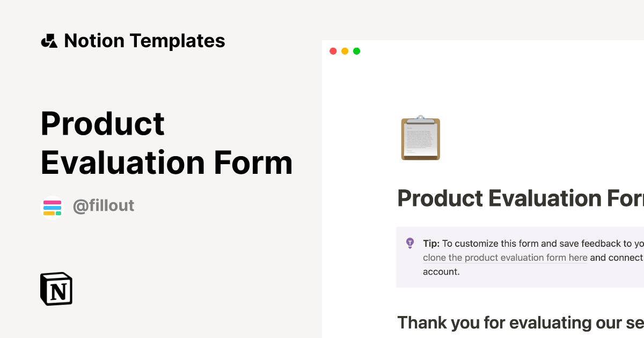This screenshot has width=644, height=338.
Task: Click the purple lightbulb icon in the tip callout
Action: 410,243
